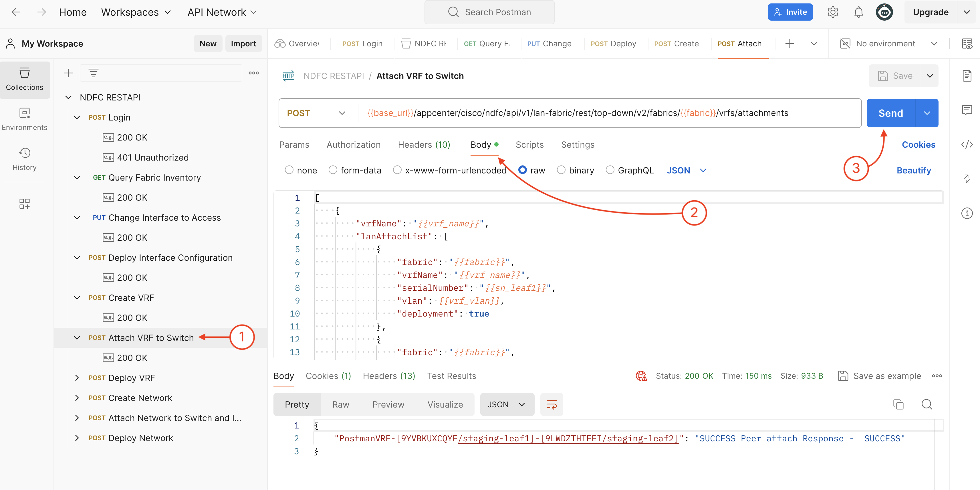Click the filter icon in collections search
Viewport: 980px width, 490px height.
click(x=93, y=73)
